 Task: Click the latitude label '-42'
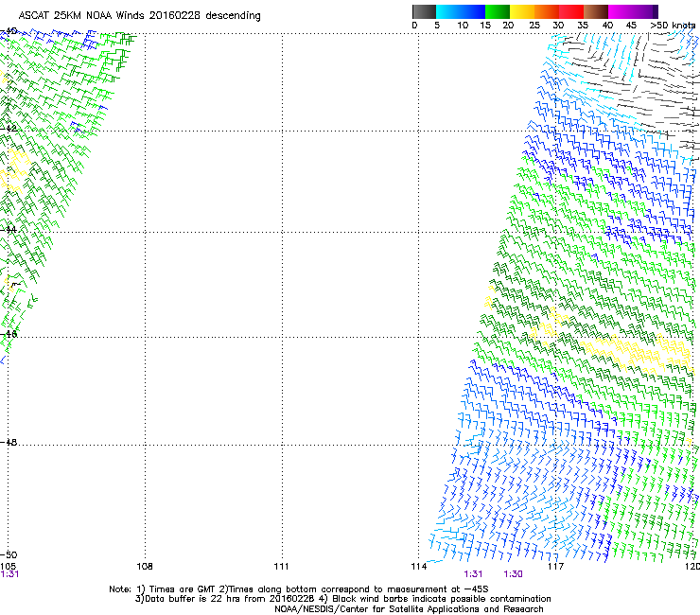point(9,128)
